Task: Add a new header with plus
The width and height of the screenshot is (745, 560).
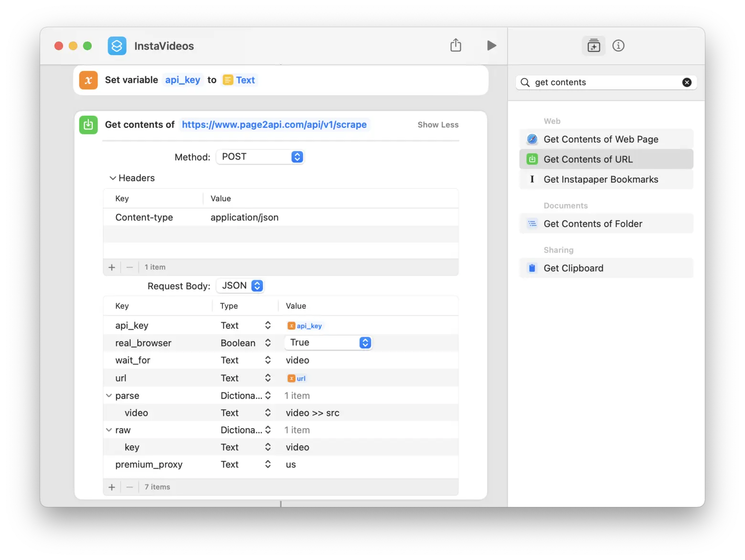Action: click(112, 267)
